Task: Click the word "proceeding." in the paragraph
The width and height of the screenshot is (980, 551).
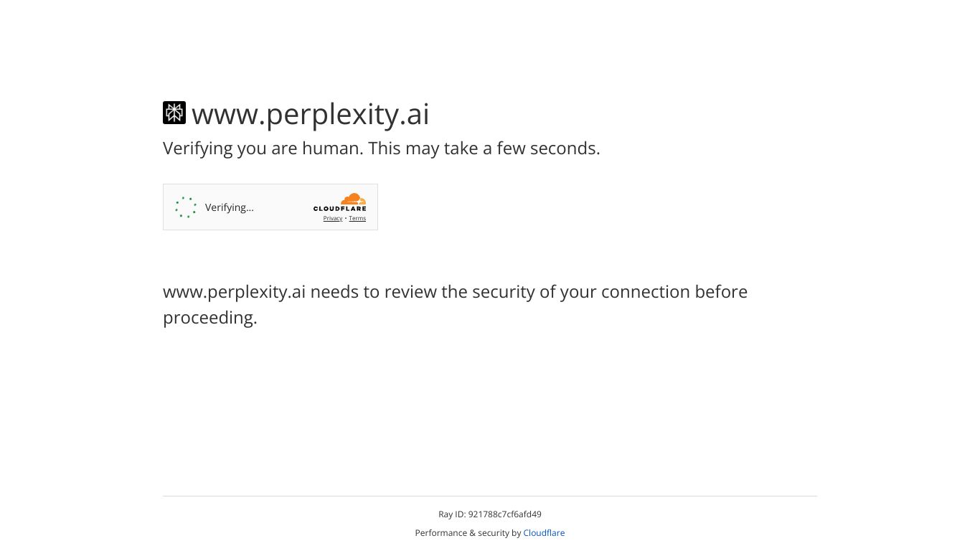Action: point(210,318)
